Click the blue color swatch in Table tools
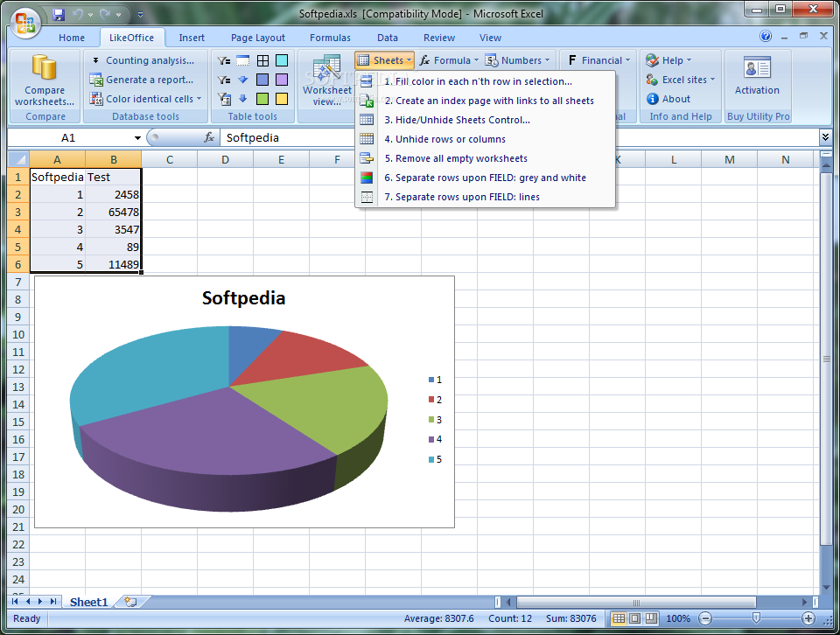Viewport: 840px width, 635px height. tap(262, 80)
